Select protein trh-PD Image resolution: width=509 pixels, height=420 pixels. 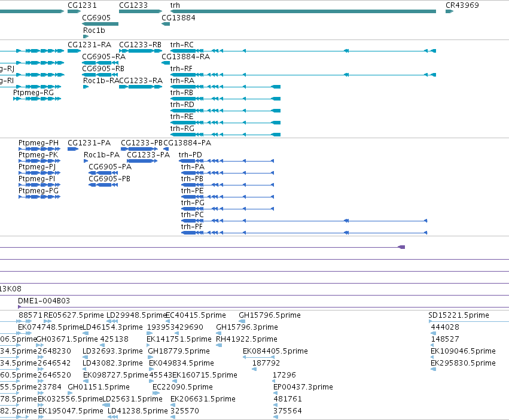(226, 161)
